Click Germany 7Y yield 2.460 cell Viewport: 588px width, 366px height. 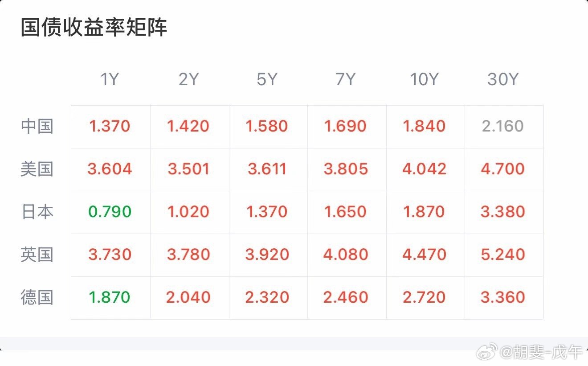pyautogui.click(x=346, y=297)
